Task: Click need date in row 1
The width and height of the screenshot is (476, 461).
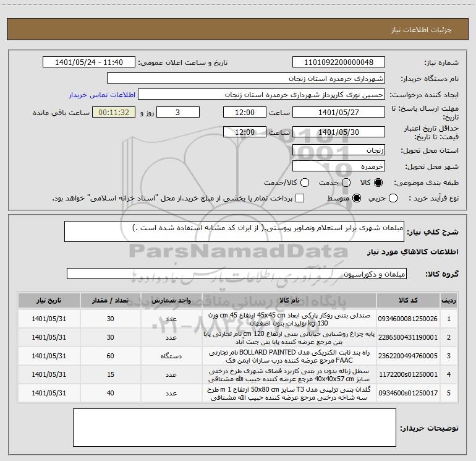Action: pyautogui.click(x=49, y=319)
